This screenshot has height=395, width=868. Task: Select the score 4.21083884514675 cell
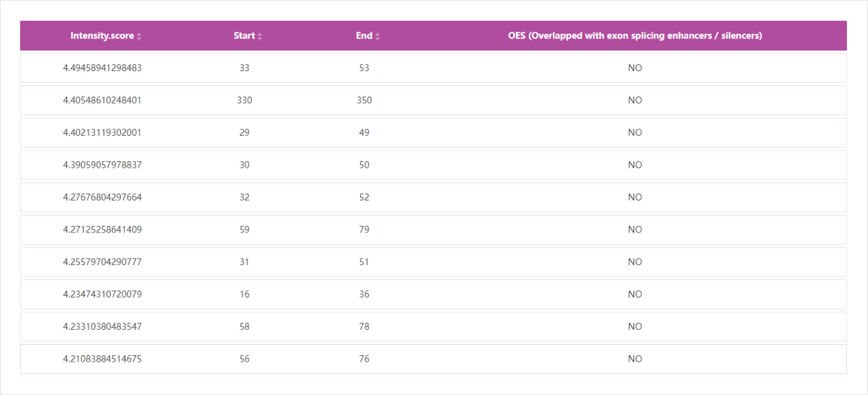tap(102, 359)
